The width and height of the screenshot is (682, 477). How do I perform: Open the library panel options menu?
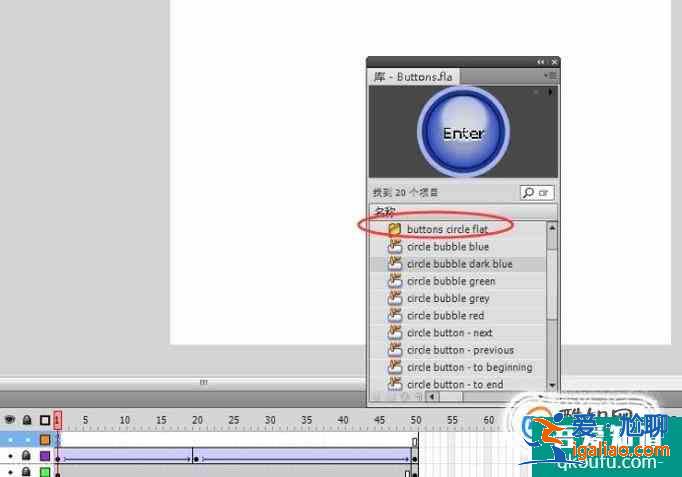(550, 76)
